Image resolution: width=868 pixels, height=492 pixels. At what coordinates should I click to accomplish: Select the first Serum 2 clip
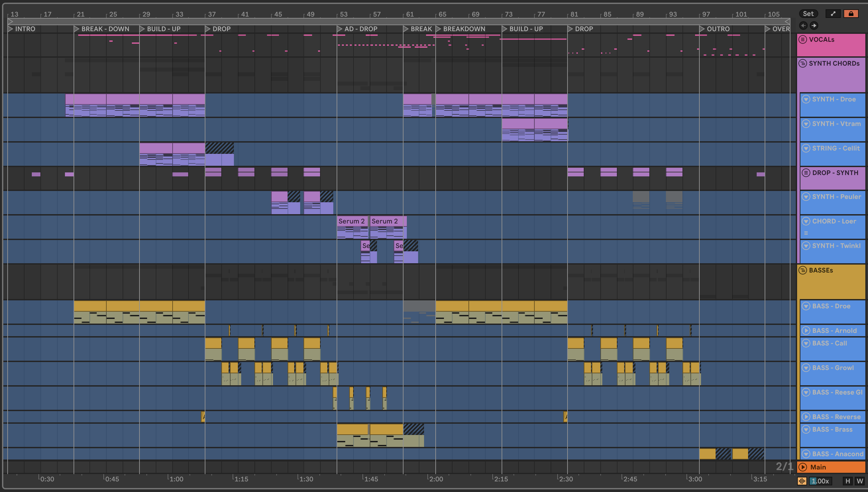pyautogui.click(x=352, y=221)
